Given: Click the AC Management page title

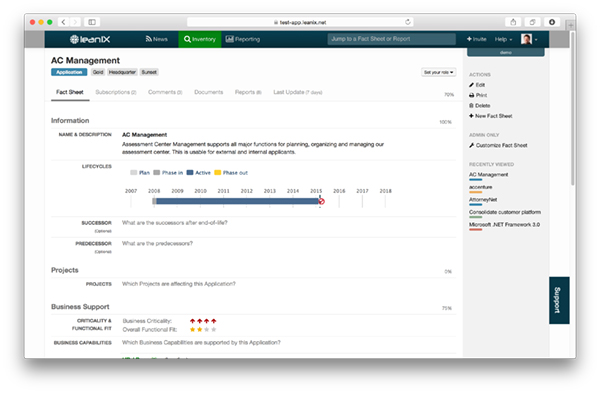Looking at the screenshot, I should pyautogui.click(x=85, y=60).
